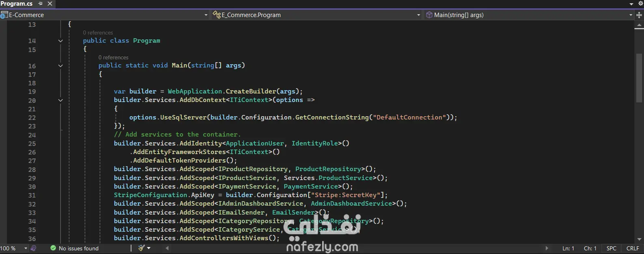Open the tab list dropdown arrow

tap(631, 4)
